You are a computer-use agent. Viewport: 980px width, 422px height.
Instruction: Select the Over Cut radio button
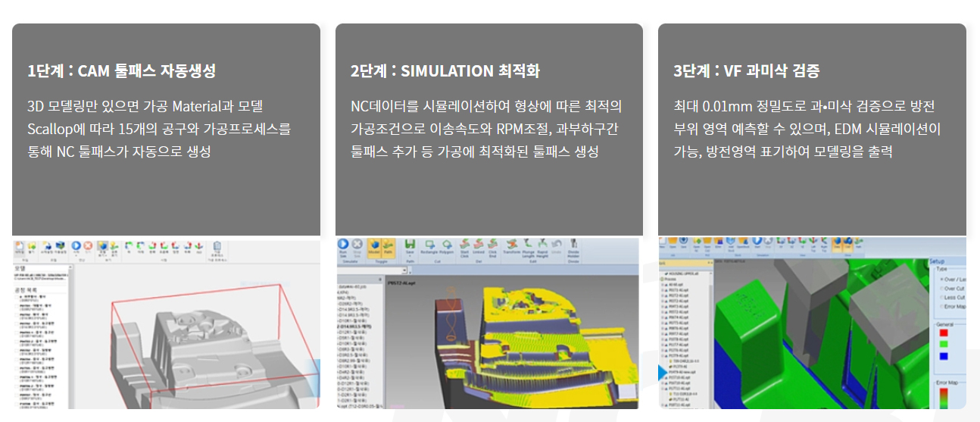tap(941, 289)
